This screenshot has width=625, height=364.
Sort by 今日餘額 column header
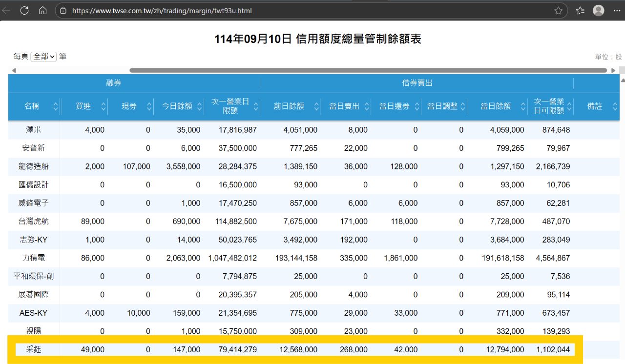pyautogui.click(x=177, y=106)
